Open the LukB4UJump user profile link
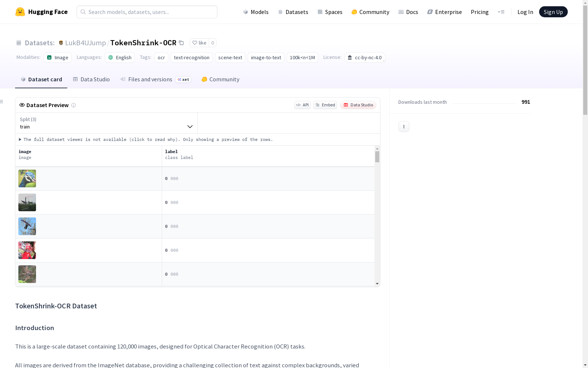 click(85, 43)
